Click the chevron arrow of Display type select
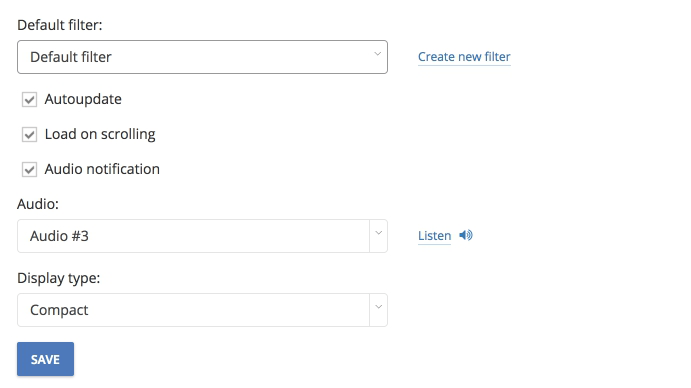691x388 pixels. click(379, 307)
